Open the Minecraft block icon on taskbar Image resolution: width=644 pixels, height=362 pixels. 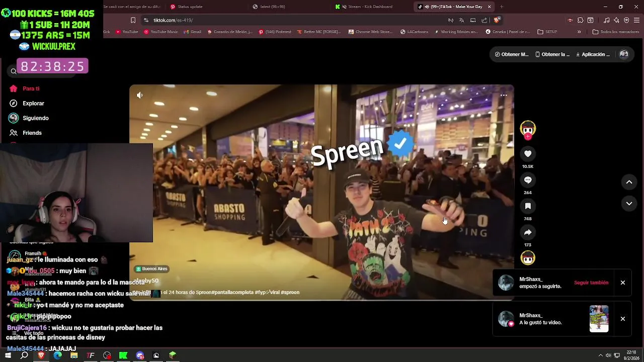[x=173, y=355]
